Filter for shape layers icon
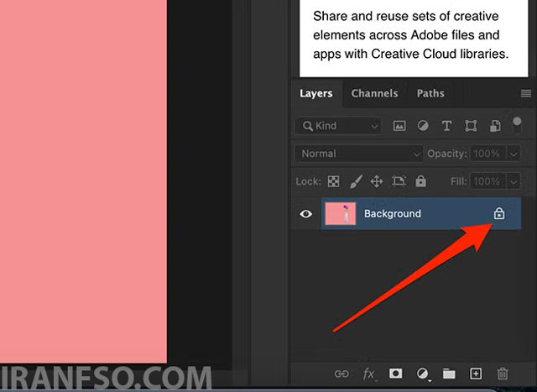537x392 pixels. 471,126
